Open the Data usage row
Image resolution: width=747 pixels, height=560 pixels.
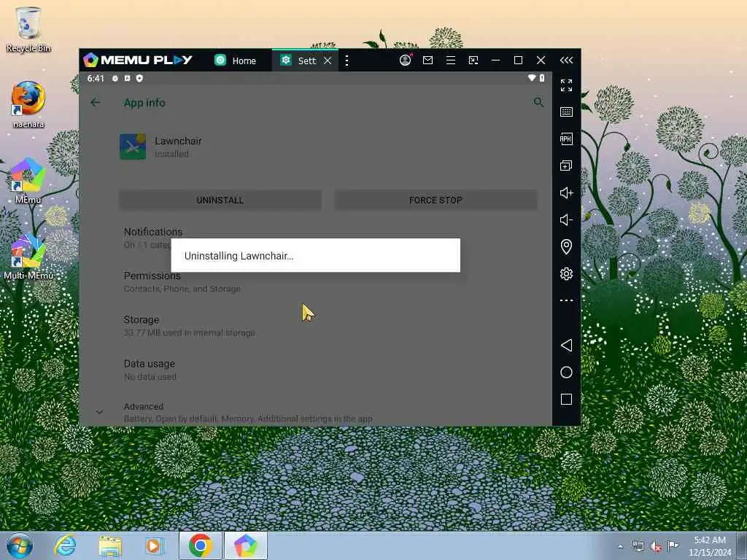pos(315,370)
